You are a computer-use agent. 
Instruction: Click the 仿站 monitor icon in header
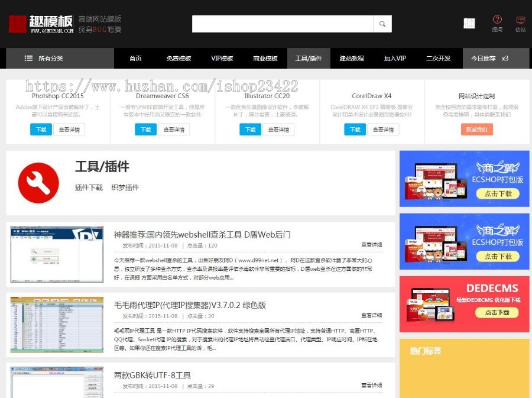[x=520, y=19]
